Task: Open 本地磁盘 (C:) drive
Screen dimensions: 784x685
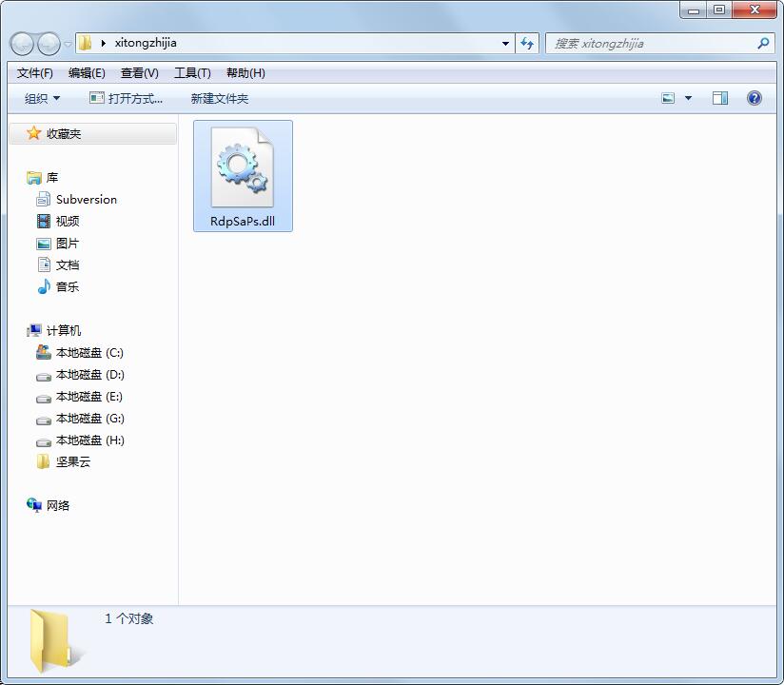Action: tap(90, 352)
